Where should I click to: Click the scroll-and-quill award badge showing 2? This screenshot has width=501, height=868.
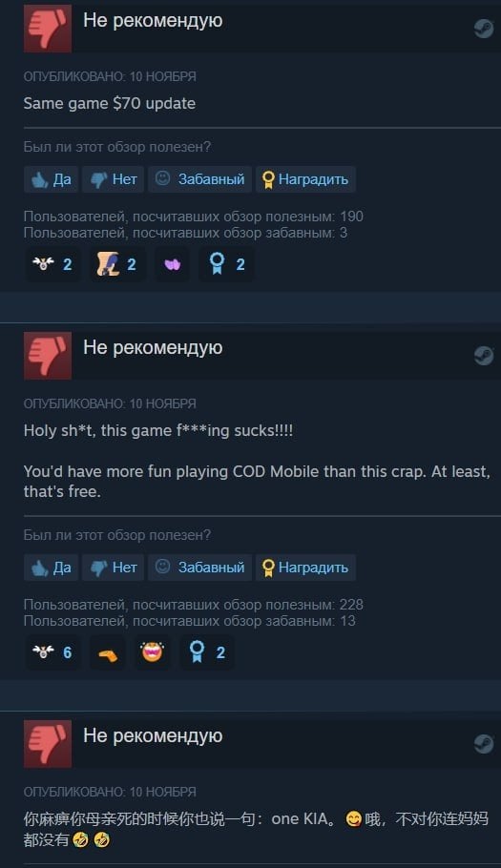point(117,264)
